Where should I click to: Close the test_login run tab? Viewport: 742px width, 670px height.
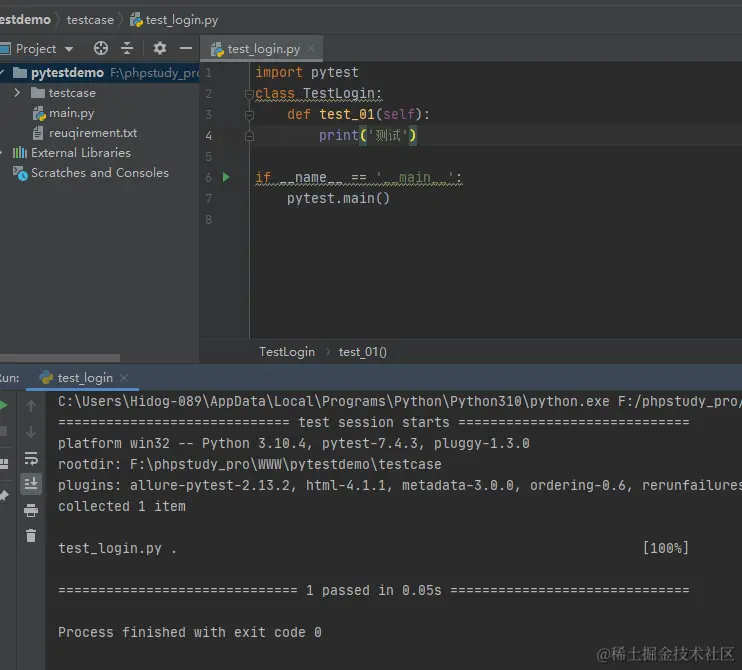coord(124,377)
